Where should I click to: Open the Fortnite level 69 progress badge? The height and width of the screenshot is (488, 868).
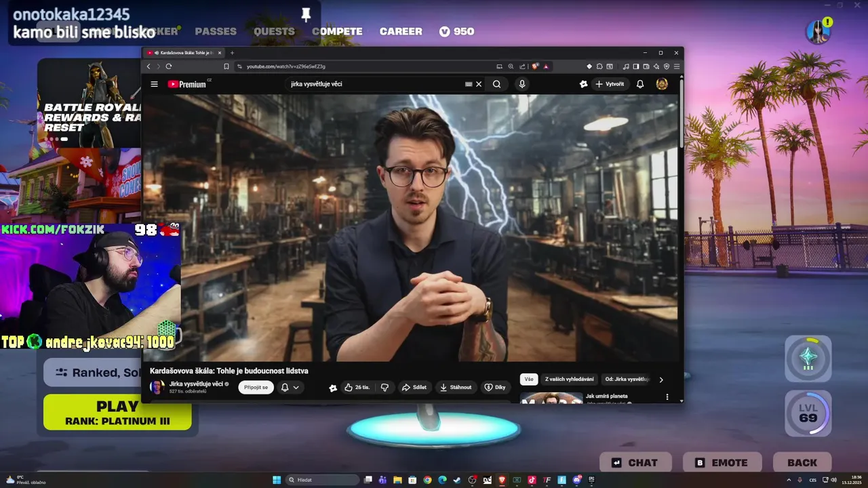808,414
